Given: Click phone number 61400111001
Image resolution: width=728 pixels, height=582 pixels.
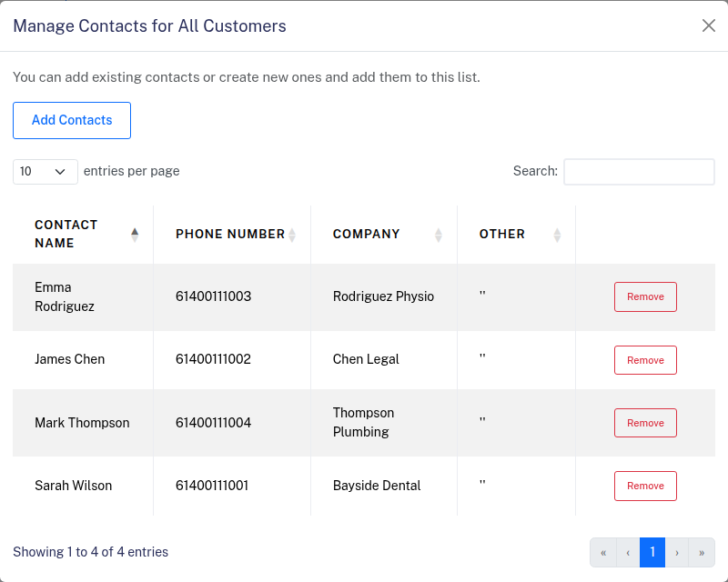Looking at the screenshot, I should point(213,486).
